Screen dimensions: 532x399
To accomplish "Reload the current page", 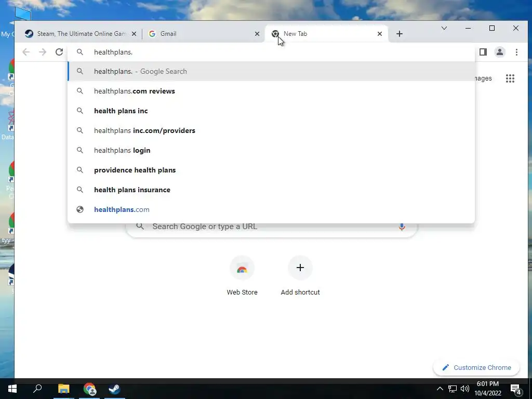I will [x=59, y=52].
